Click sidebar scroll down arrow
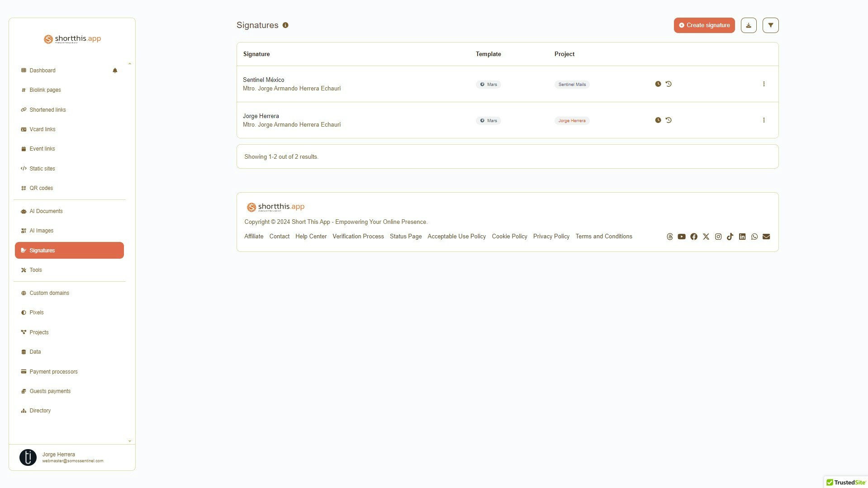The width and height of the screenshot is (868, 488). coord(130,441)
